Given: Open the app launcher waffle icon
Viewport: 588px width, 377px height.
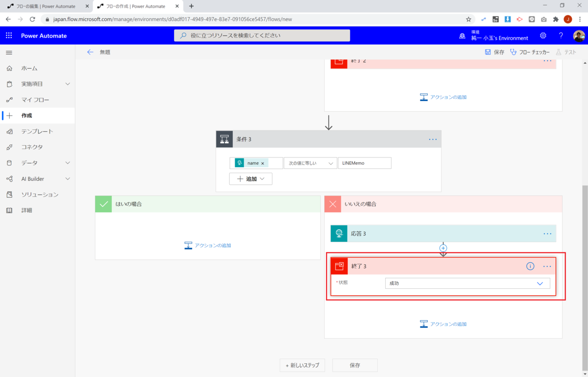Looking at the screenshot, I should point(9,35).
